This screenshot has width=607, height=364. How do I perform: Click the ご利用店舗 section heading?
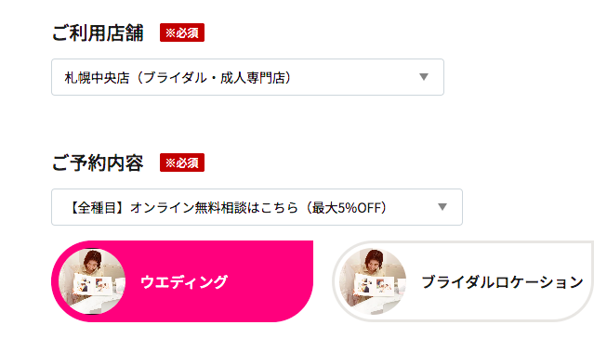[x=98, y=32]
